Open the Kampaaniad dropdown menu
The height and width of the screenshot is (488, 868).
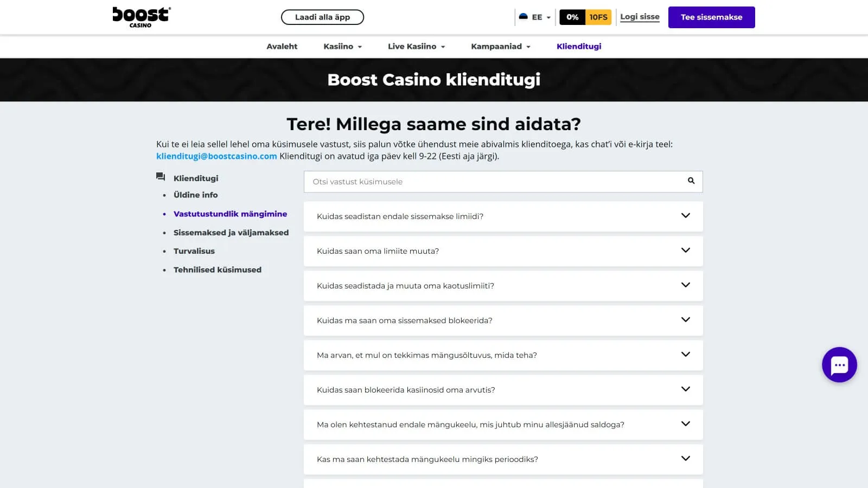[501, 47]
